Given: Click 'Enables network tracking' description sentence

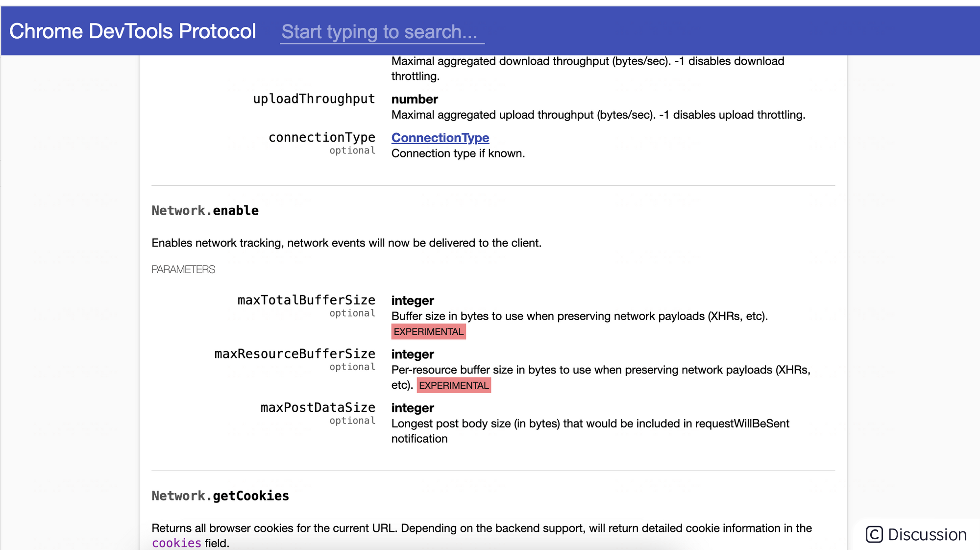Looking at the screenshot, I should [x=346, y=243].
